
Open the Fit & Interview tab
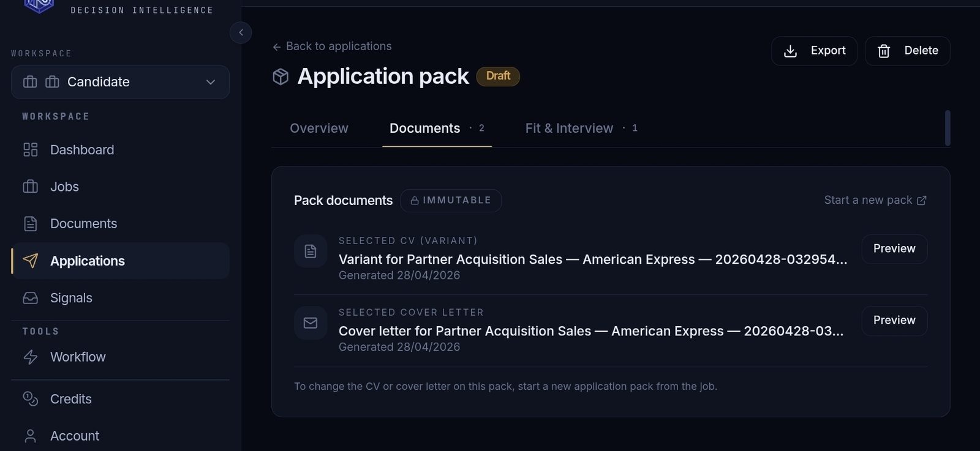pos(568,128)
